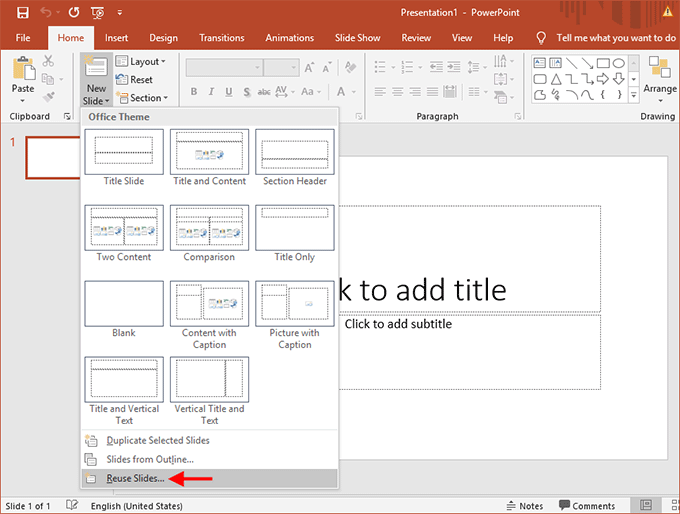This screenshot has width=680, height=514.
Task: Toggle Bold formatting
Action: (194, 92)
